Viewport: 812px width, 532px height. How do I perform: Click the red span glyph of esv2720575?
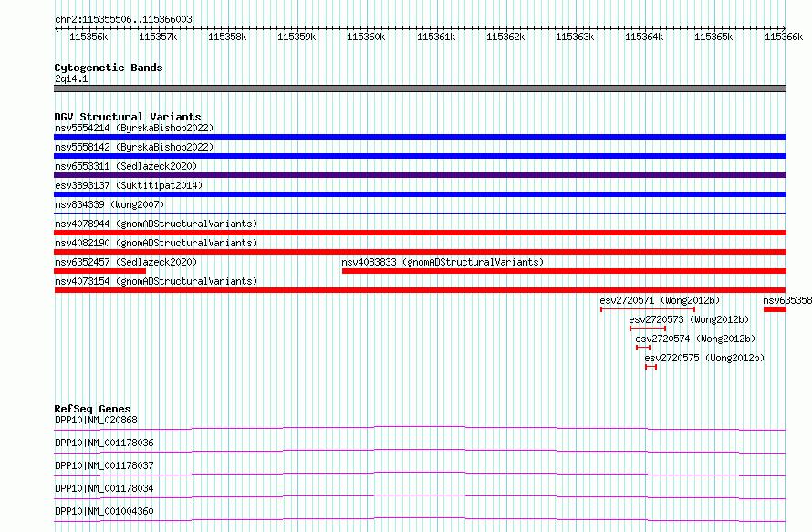tap(651, 367)
